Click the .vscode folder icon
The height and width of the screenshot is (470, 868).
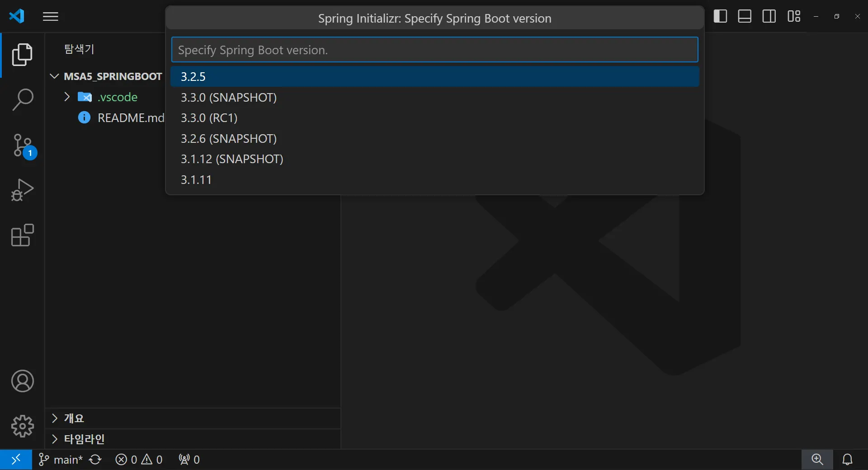tap(85, 97)
